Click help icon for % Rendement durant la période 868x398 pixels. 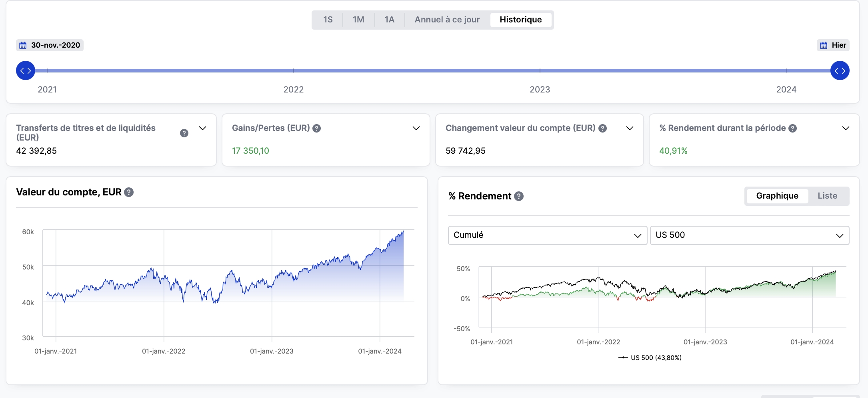[792, 128]
